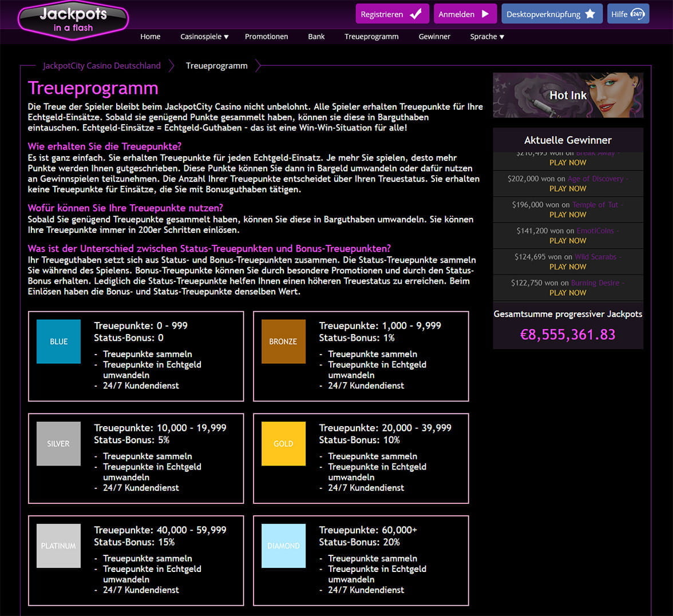Click 'Wie erhalten Sie die Treuepunkte?' heading

[x=105, y=146]
